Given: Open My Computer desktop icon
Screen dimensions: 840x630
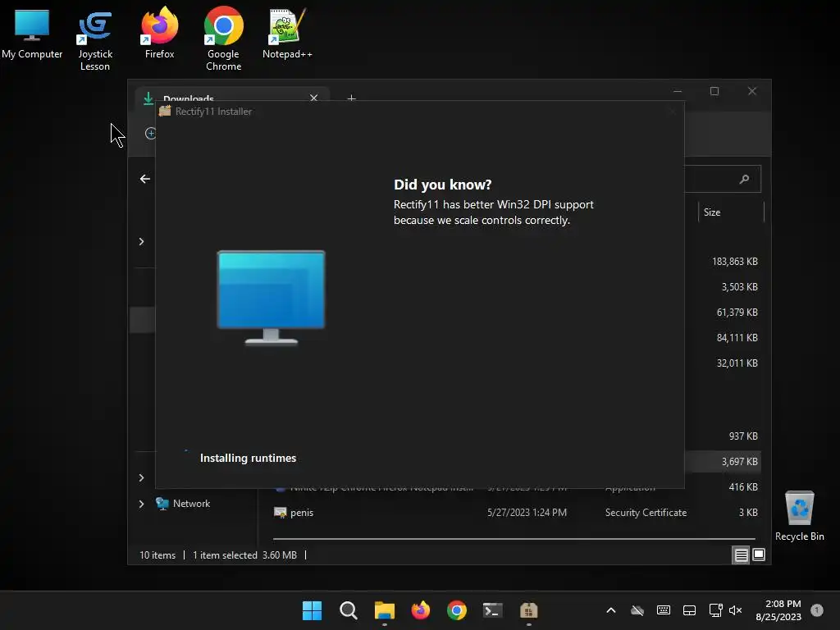Looking at the screenshot, I should [x=32, y=33].
